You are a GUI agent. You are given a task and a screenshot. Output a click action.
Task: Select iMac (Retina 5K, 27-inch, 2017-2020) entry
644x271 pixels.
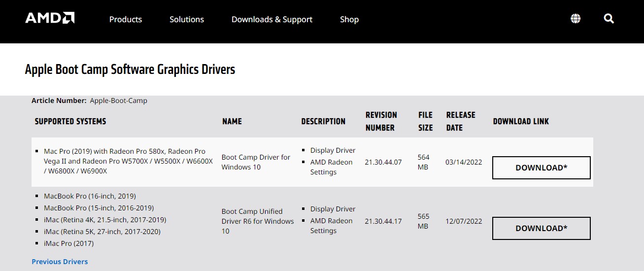click(x=102, y=232)
